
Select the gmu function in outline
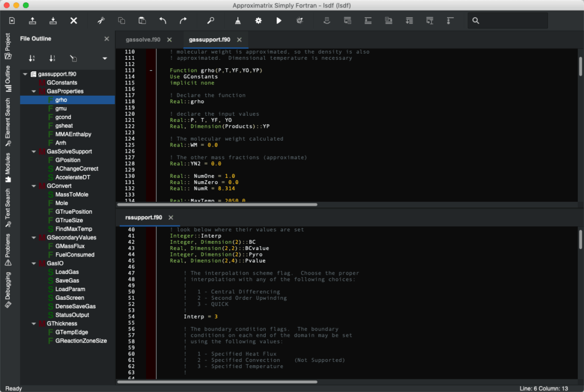(61, 109)
